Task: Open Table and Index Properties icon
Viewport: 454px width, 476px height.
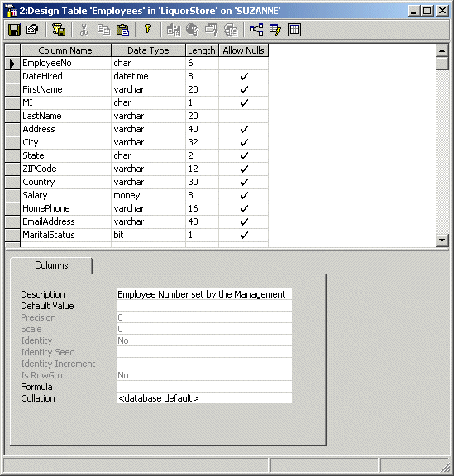Action: click(32, 30)
